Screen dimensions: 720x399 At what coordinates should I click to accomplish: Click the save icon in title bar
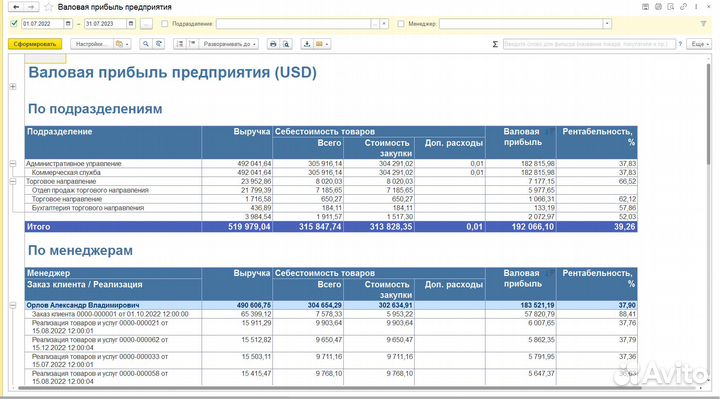click(645, 7)
